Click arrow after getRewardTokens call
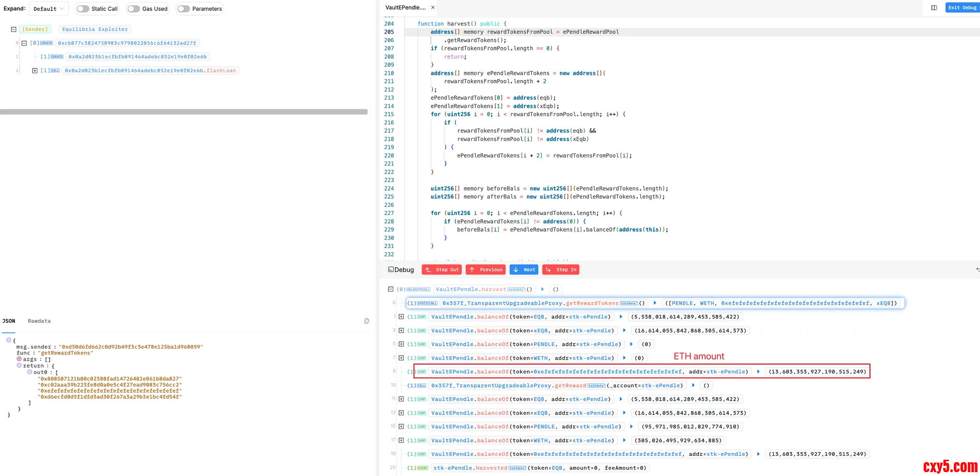 tap(655, 303)
